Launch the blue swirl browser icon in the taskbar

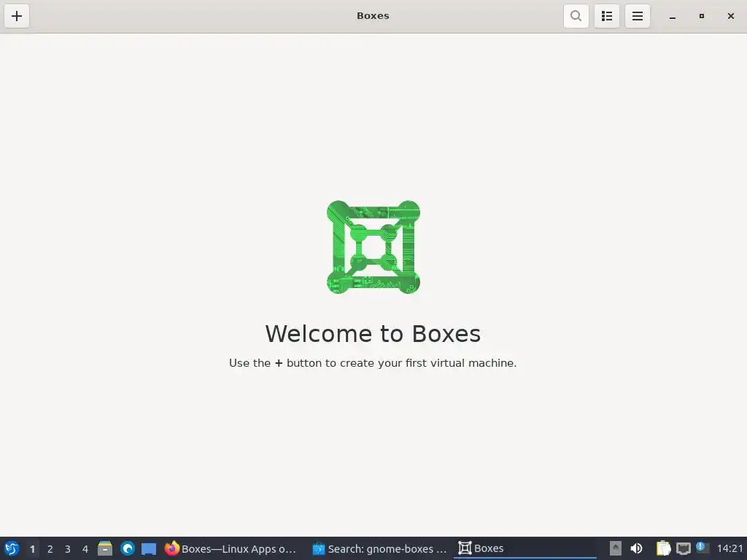127,548
